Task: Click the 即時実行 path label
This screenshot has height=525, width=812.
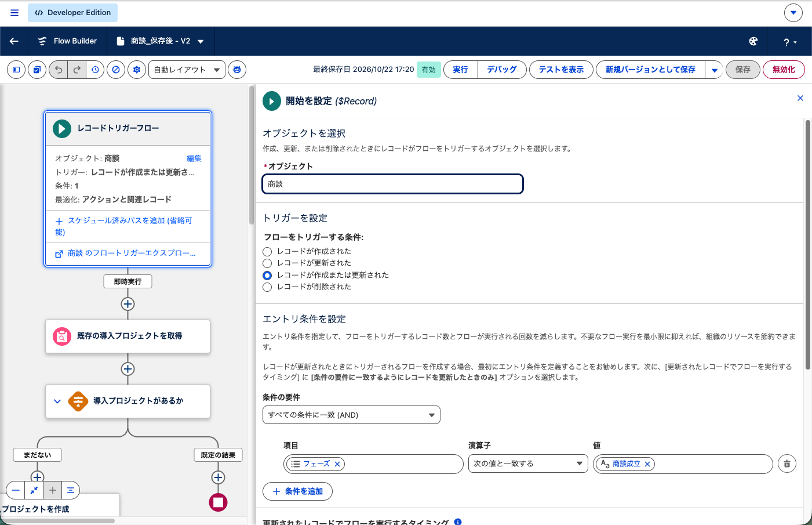Action: 128,281
